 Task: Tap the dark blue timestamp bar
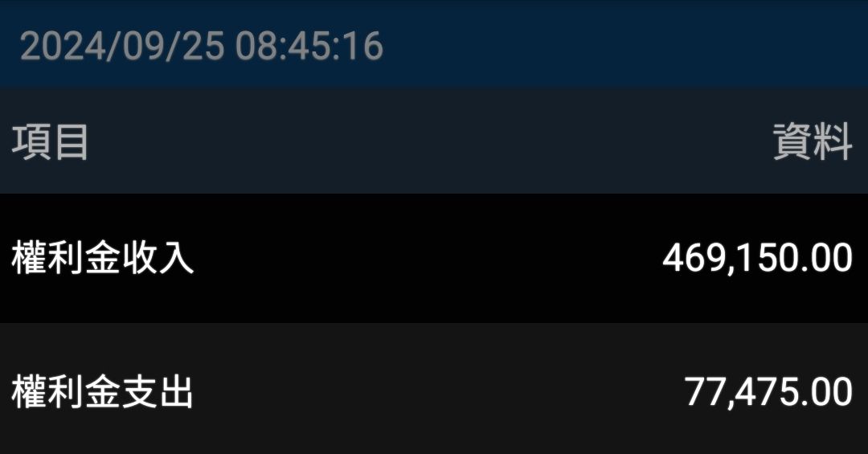(x=434, y=43)
